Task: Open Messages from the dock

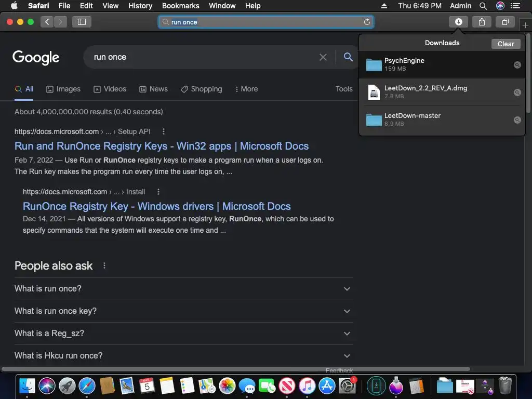Action: (247, 386)
